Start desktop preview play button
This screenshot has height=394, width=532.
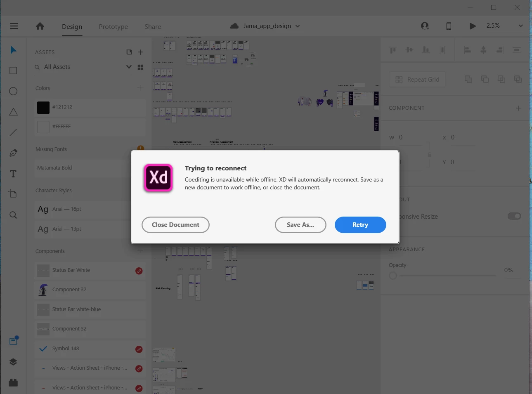tap(473, 26)
